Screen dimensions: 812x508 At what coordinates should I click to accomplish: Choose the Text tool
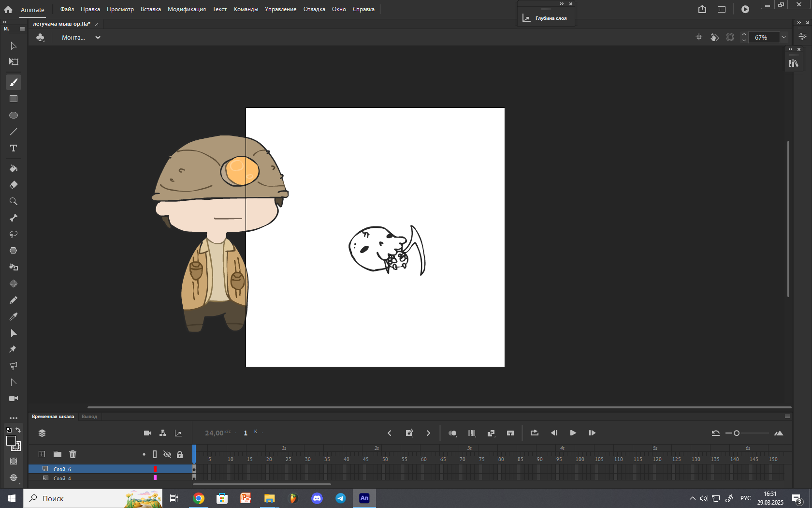click(14, 148)
